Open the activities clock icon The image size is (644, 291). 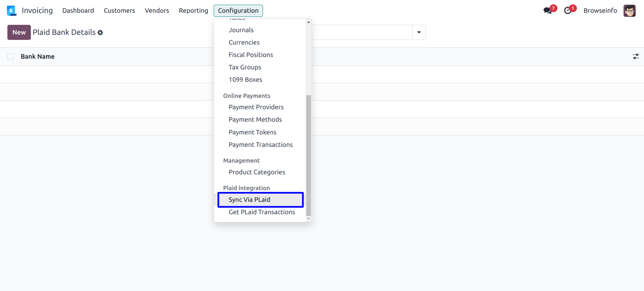pos(568,10)
